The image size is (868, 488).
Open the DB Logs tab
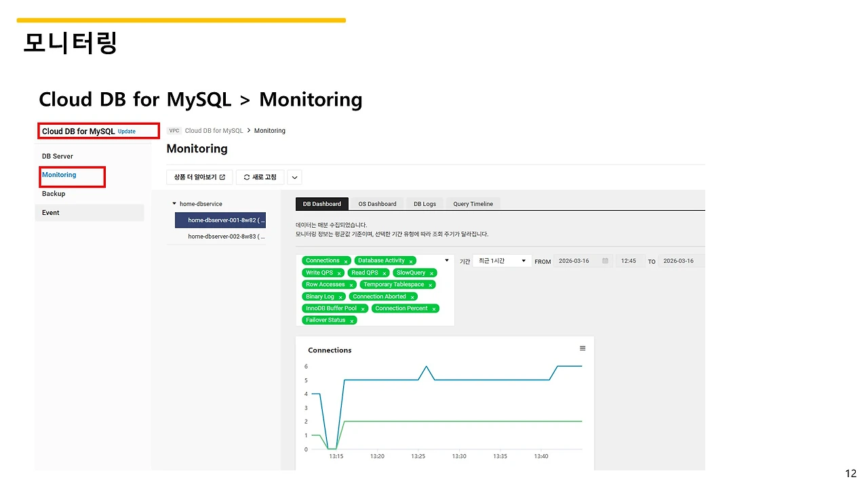tap(425, 203)
